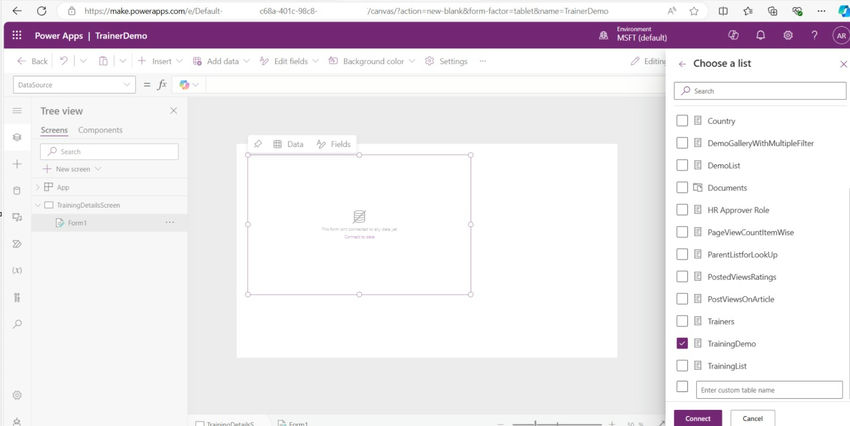Screen dimensions: 850x426
Task: Open Form1 more options ellipsis
Action: pos(170,223)
